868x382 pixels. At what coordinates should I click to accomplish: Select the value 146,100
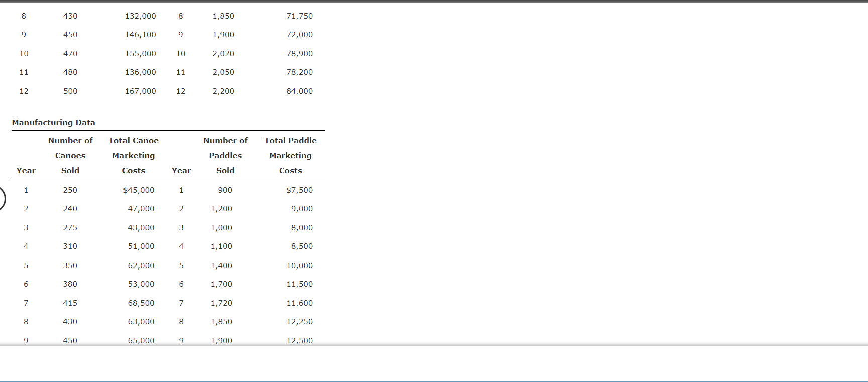141,35
